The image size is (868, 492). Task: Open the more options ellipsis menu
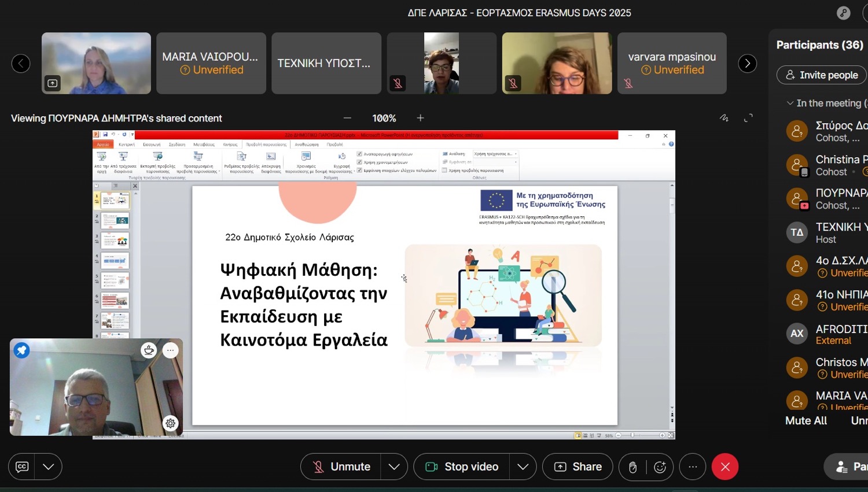point(693,467)
